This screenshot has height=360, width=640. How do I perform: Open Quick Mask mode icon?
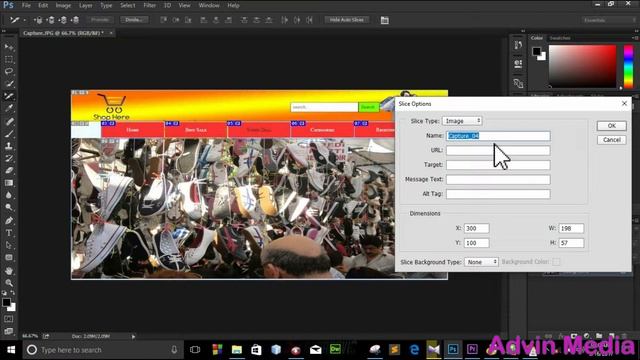tap(9, 319)
